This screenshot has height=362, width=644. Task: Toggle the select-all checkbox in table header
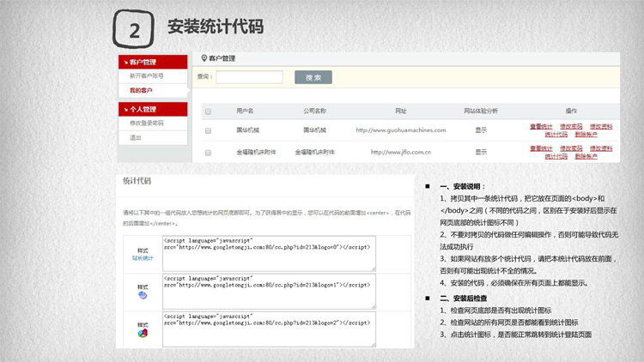(x=208, y=112)
